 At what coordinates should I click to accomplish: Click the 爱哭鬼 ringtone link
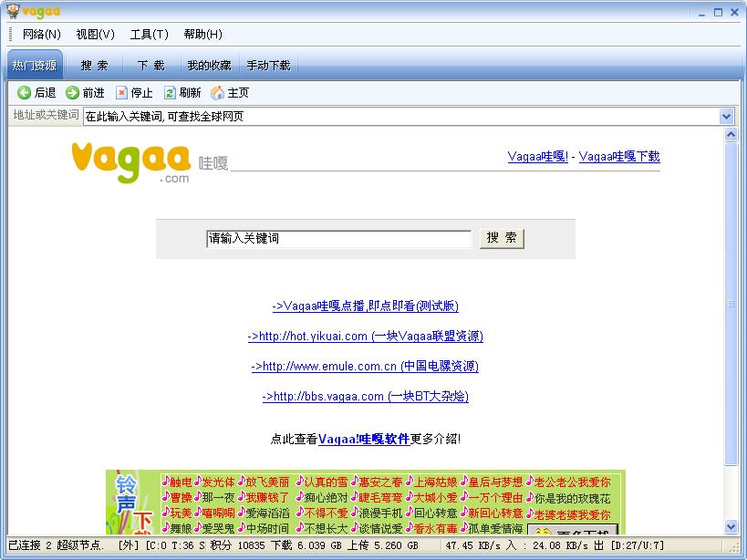(218, 528)
